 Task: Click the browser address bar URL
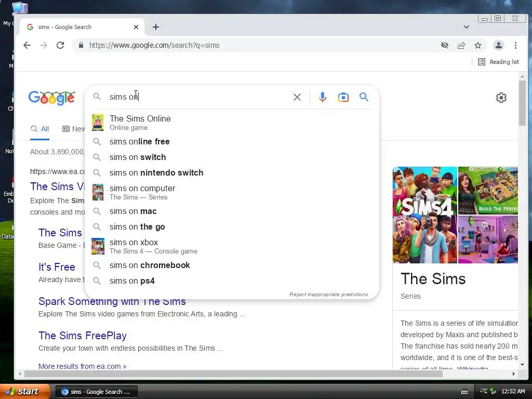(154, 45)
